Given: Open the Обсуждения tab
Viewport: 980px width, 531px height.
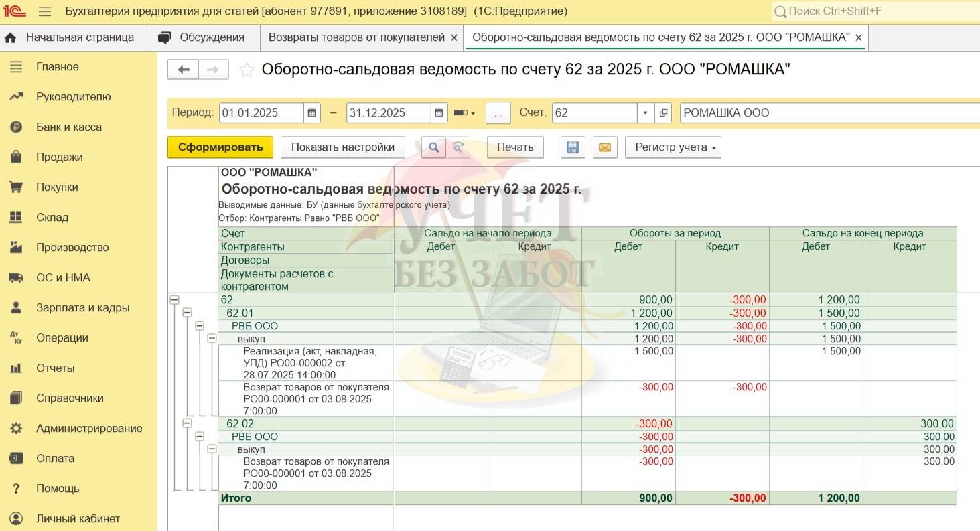Looking at the screenshot, I should 204,37.
